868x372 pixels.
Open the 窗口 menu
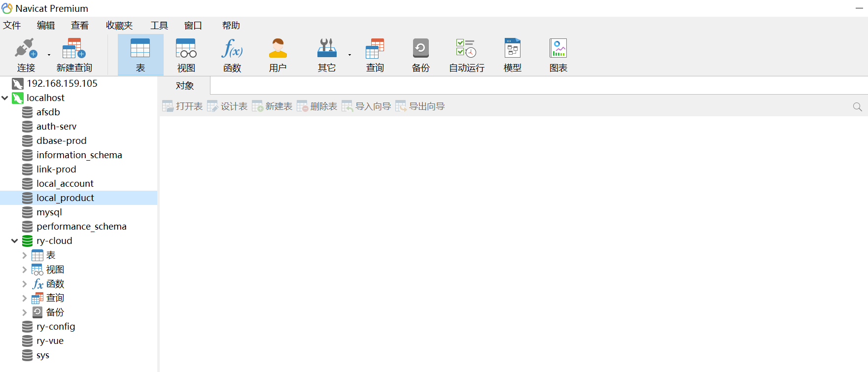tap(193, 26)
